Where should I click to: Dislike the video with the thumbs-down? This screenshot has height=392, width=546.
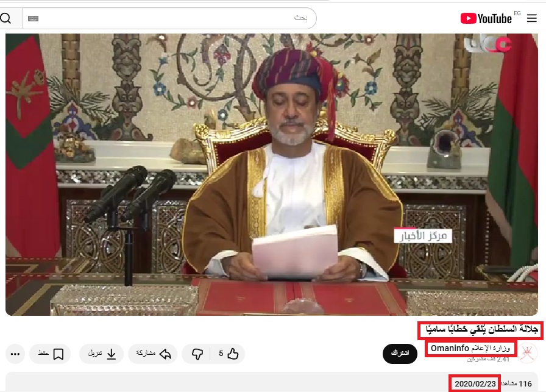(x=196, y=354)
